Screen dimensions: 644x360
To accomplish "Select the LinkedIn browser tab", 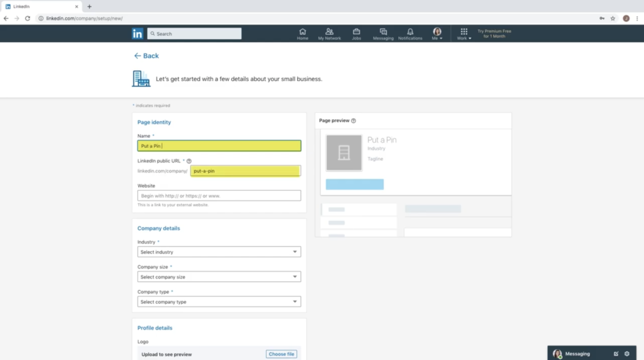I will tap(41, 6).
